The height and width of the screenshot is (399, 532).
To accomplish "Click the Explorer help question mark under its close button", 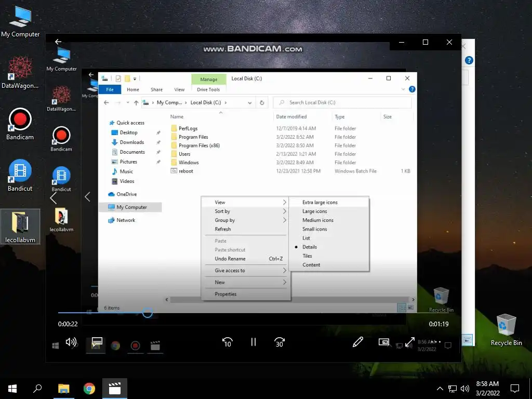I will (412, 89).
